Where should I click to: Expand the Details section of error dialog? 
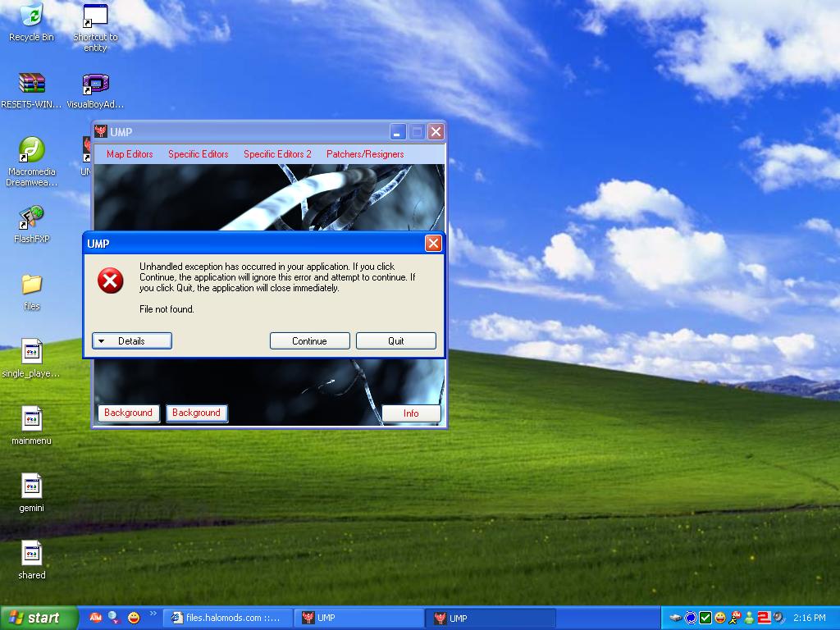[x=132, y=340]
